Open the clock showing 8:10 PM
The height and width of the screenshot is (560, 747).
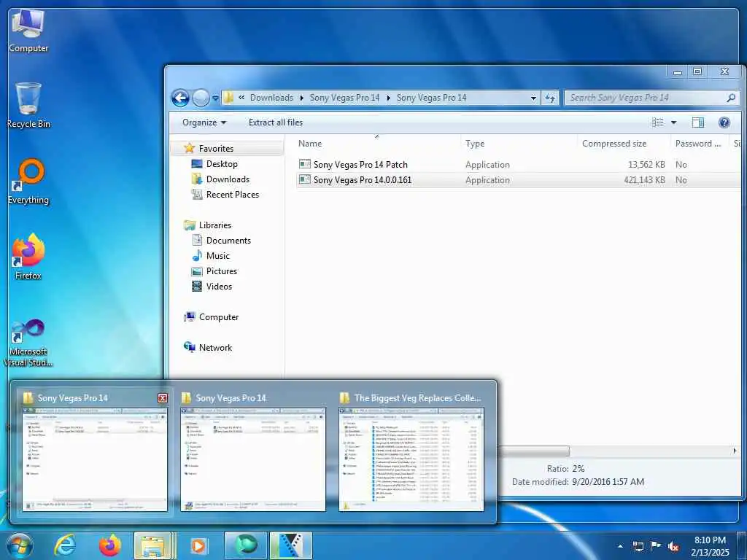[x=710, y=546]
